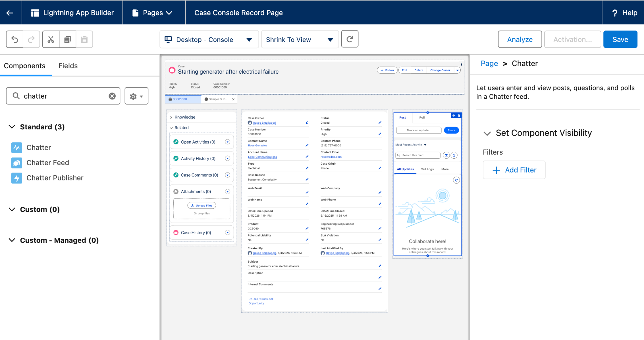
Task: Click the Follow button on case header
Action: tap(387, 70)
